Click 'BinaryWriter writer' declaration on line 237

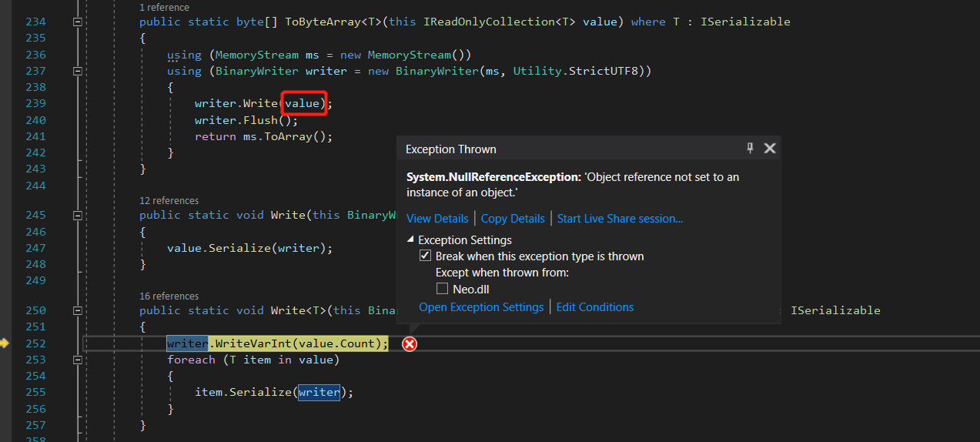click(x=281, y=71)
